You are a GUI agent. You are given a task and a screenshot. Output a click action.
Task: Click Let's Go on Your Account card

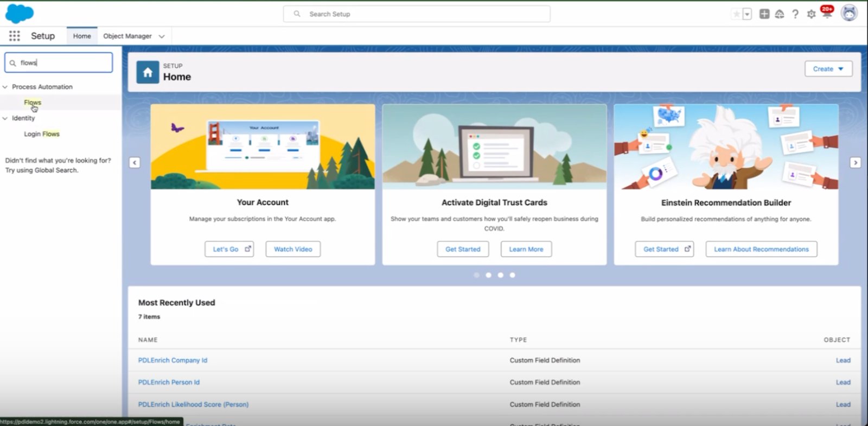pyautogui.click(x=229, y=249)
